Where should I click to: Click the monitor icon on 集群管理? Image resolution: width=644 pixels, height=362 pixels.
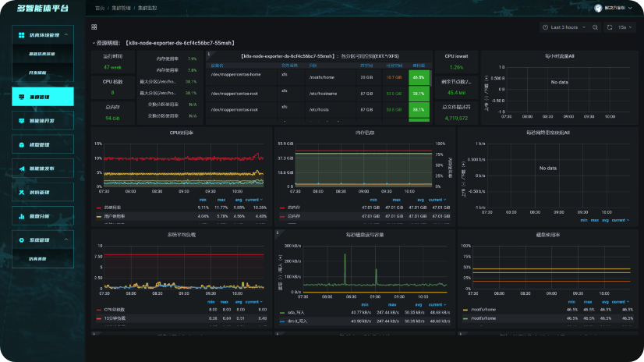coord(21,98)
